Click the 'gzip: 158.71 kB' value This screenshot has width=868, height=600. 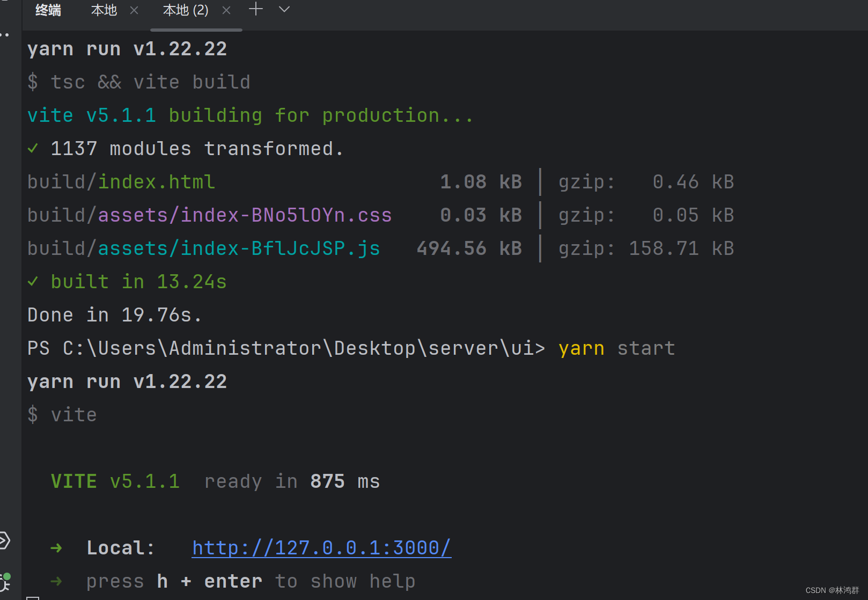point(646,248)
